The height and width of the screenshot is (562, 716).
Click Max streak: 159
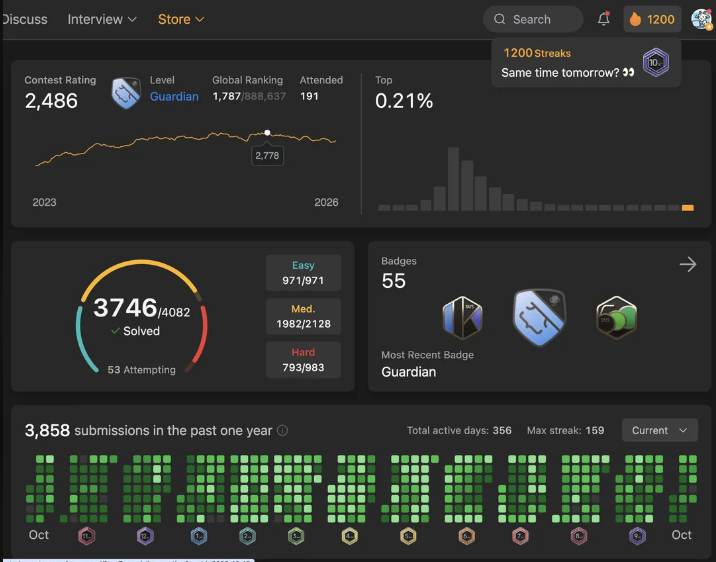(x=565, y=430)
